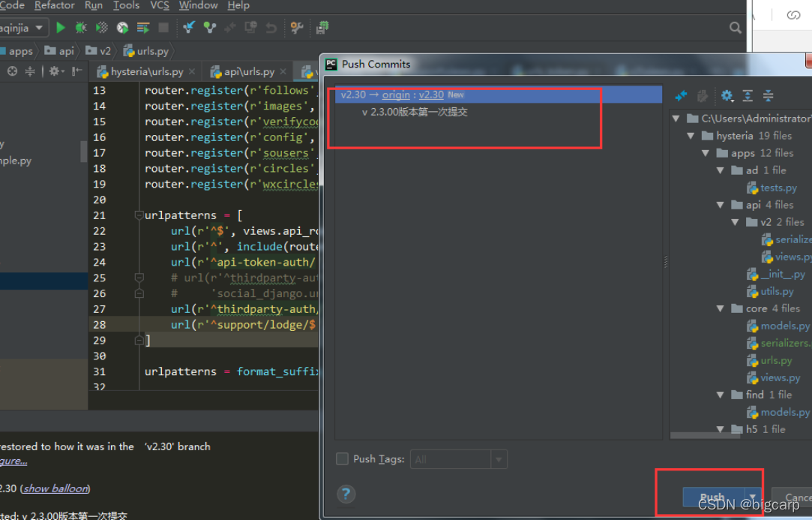The width and height of the screenshot is (812, 520).
Task: Click the collapse all icon in Project panel
Action: pyautogui.click(x=30, y=71)
